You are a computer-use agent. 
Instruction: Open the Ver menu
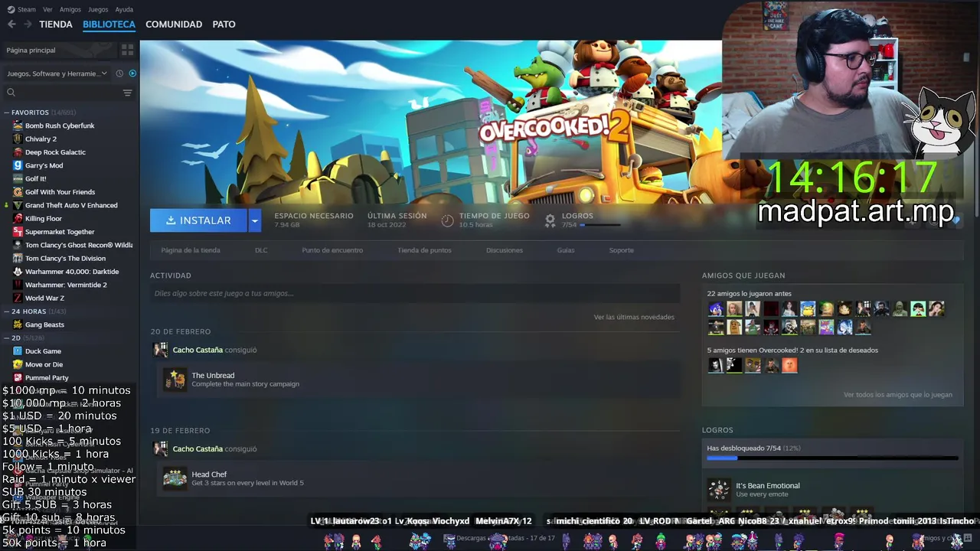[47, 9]
